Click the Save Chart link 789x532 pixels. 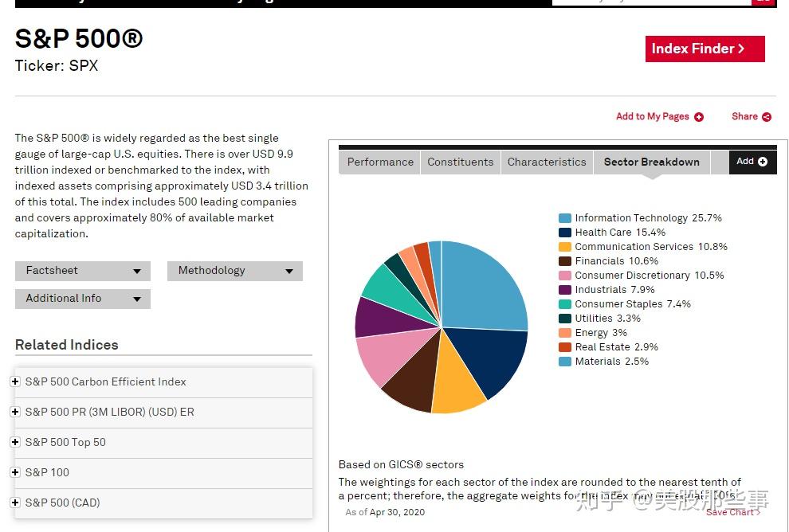[733, 512]
